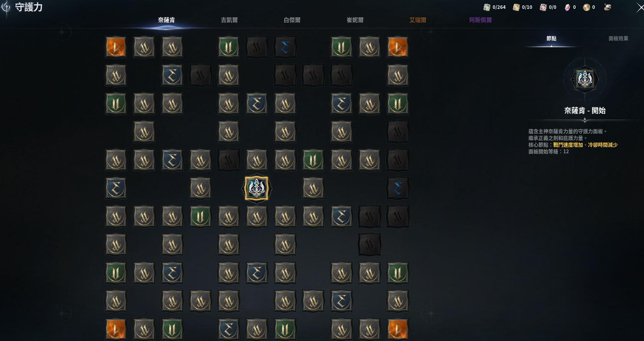
Task: Click the locked blue sigma node on right edge
Action: [x=397, y=188]
